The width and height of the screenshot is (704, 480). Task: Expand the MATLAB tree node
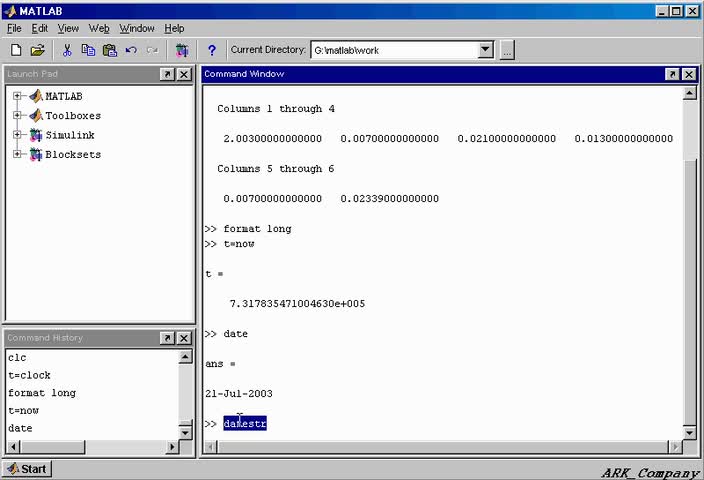point(17,96)
